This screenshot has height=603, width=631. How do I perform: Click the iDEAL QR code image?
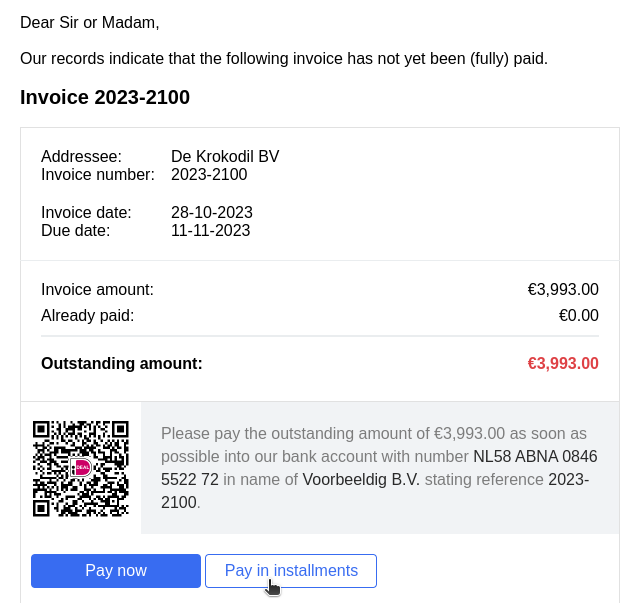[x=81, y=469]
